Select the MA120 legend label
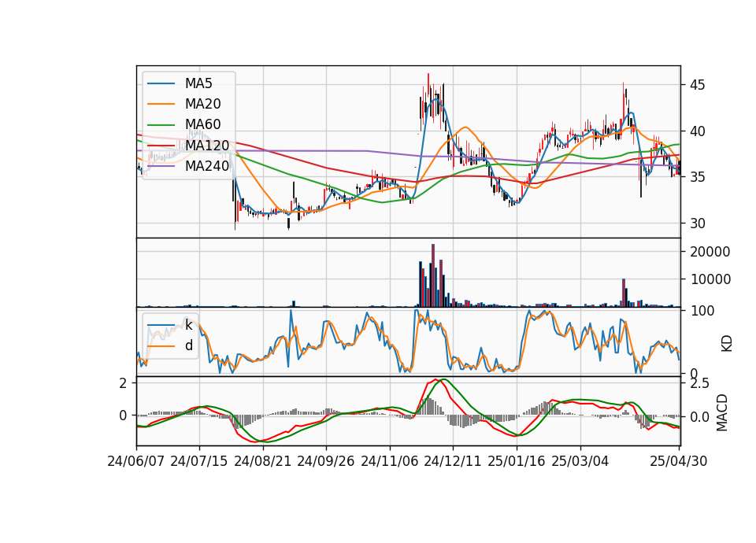Viewport: 756px width, 543px height. click(207, 145)
